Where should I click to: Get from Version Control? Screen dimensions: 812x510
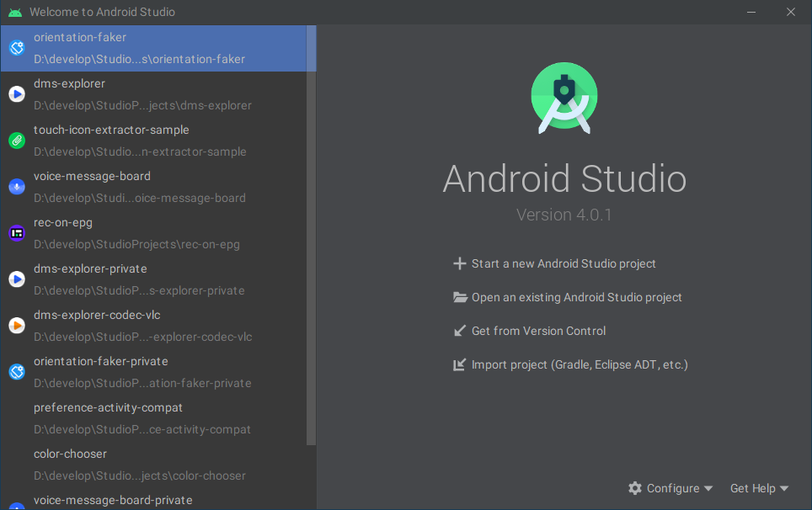pos(538,331)
